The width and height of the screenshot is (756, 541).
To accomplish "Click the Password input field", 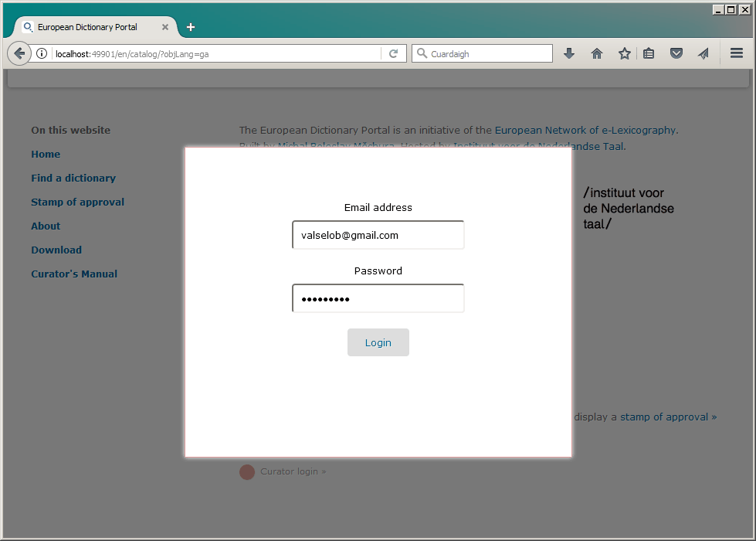I will tap(378, 299).
